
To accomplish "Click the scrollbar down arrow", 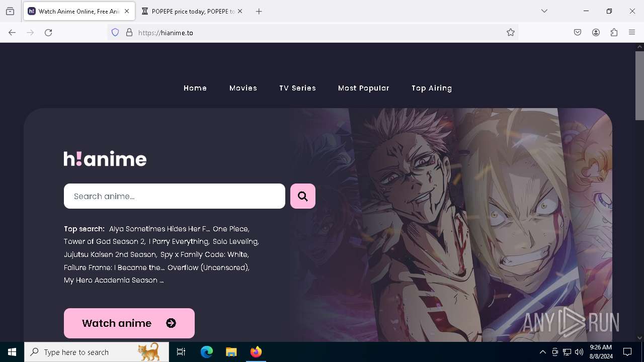I will (639, 338).
